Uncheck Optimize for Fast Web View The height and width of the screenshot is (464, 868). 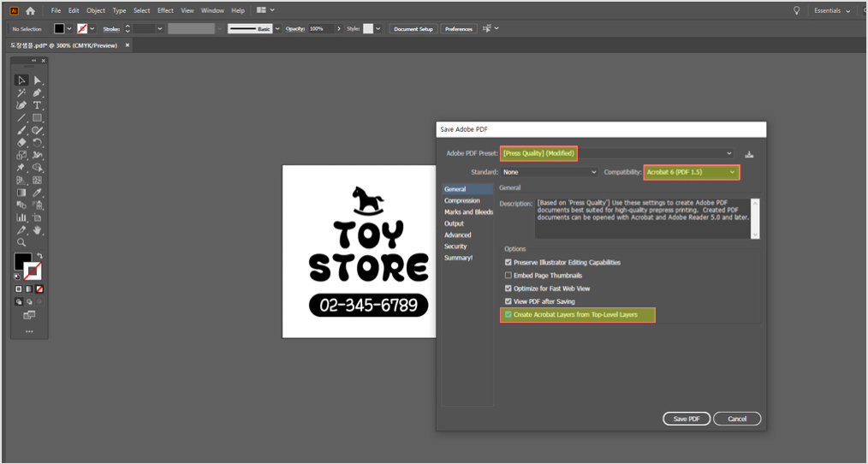[508, 289]
